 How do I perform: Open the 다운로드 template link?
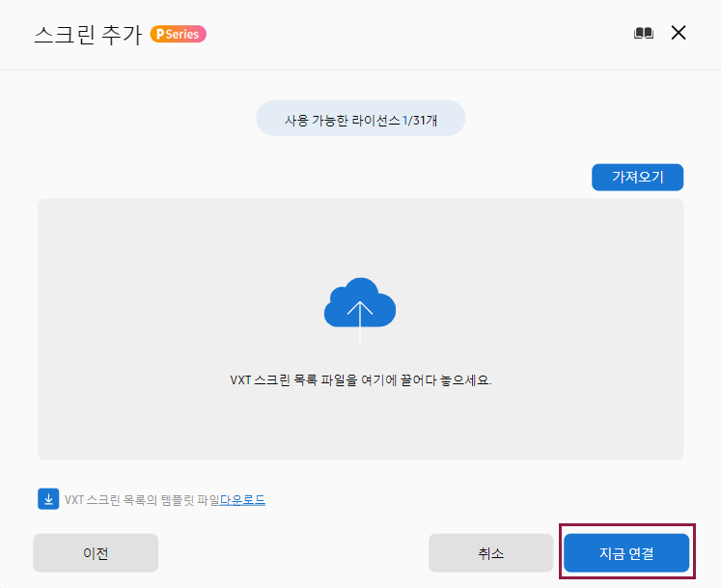(x=242, y=500)
